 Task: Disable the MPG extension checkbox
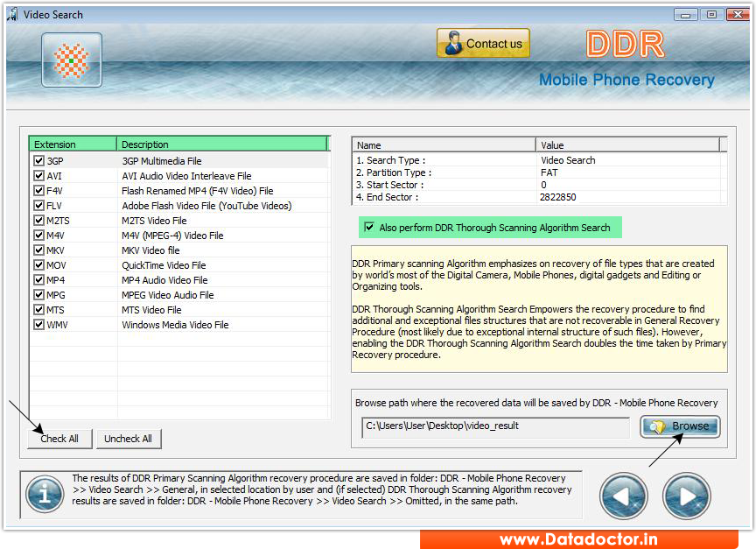pos(39,295)
